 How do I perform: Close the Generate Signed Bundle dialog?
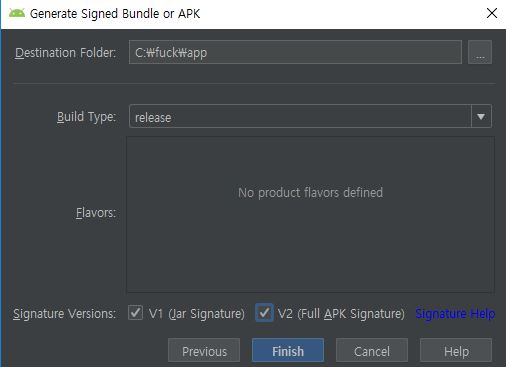pos(492,13)
